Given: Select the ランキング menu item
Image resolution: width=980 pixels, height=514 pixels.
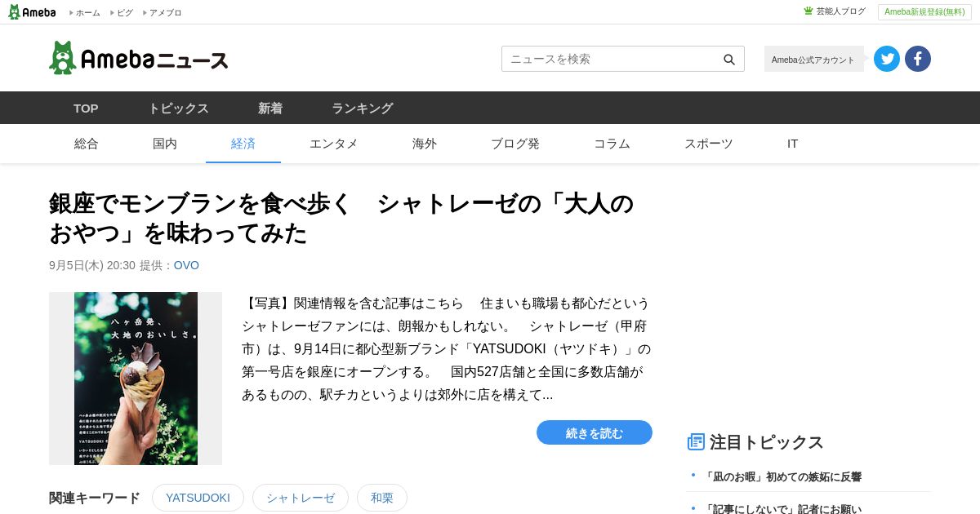Looking at the screenshot, I should tap(363, 108).
